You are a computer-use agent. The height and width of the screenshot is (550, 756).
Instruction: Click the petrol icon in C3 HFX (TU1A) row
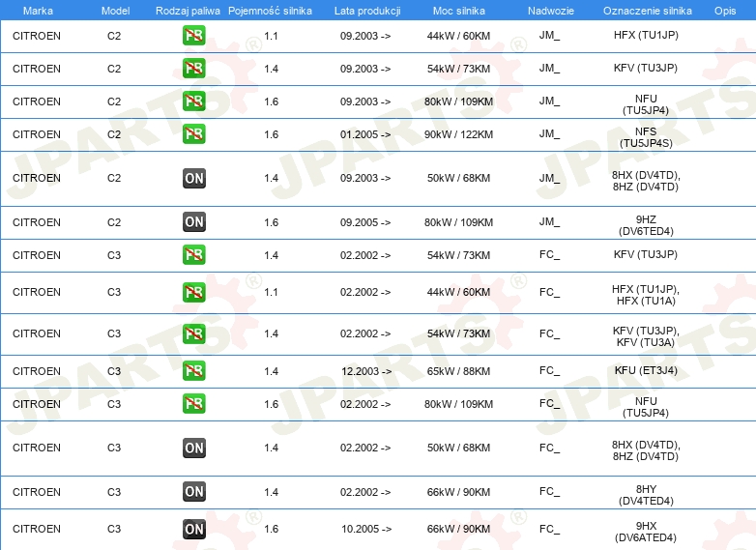193,292
